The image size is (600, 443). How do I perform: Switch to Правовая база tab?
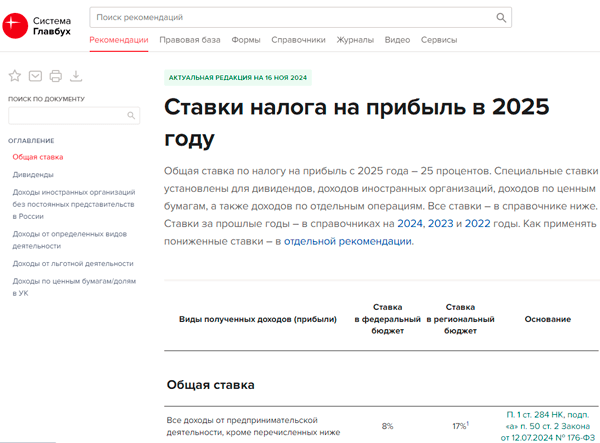click(x=190, y=40)
